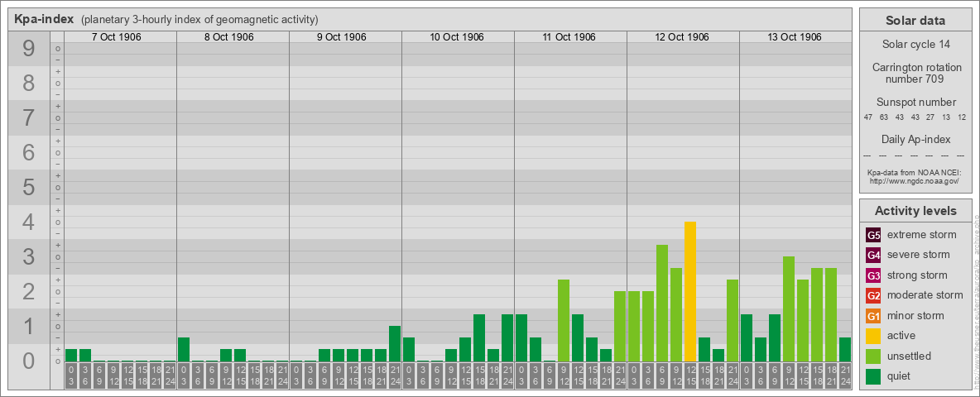Click the 'minor storm' legend label
The image size is (980, 397).
point(915,316)
